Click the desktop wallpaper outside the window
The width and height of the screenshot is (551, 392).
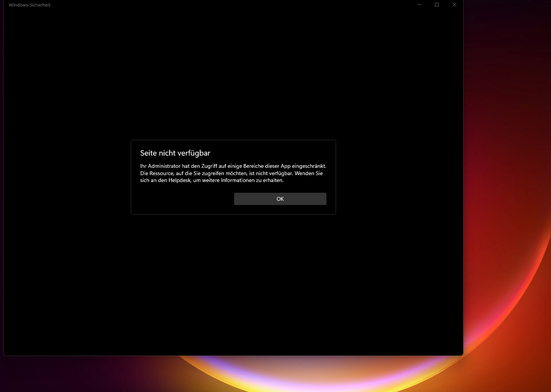tap(506, 192)
